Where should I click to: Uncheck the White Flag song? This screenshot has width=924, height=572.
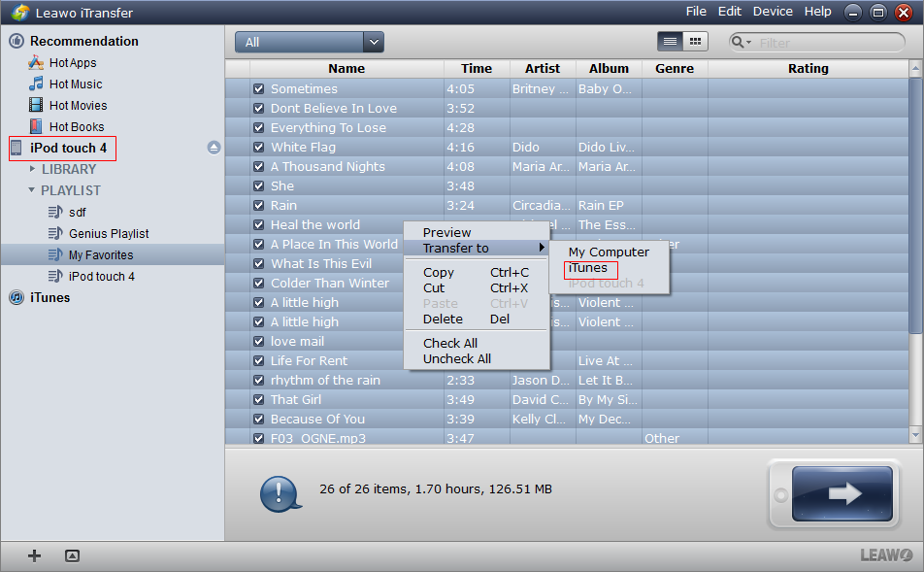pyautogui.click(x=258, y=147)
